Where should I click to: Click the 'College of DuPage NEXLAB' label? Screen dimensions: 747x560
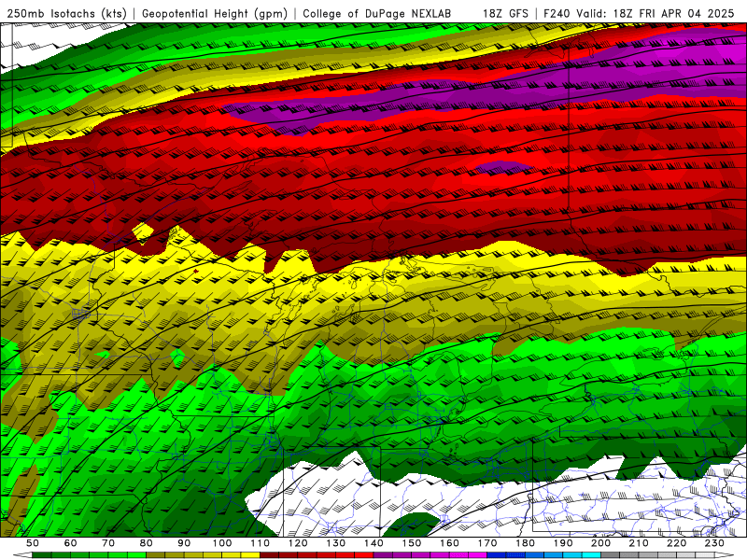376,13
